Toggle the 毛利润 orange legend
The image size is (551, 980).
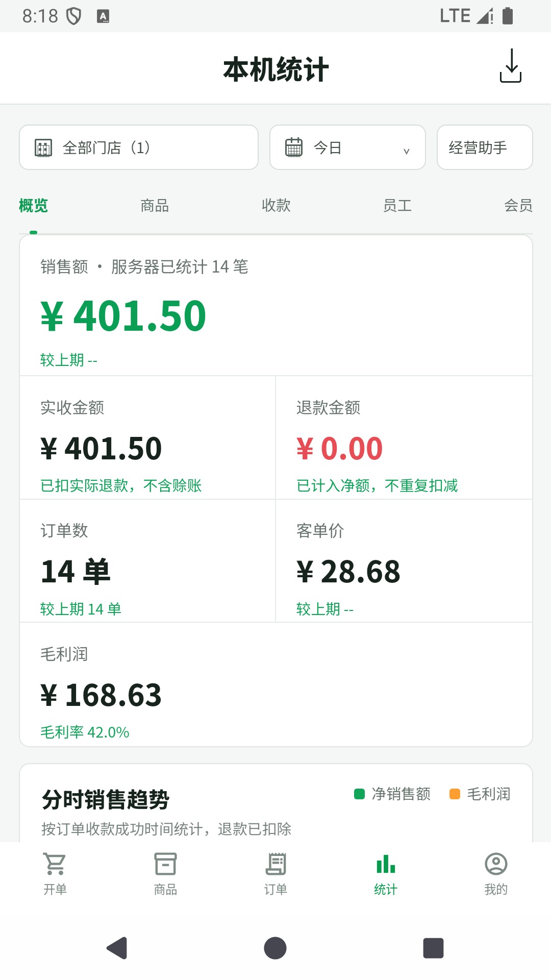480,794
